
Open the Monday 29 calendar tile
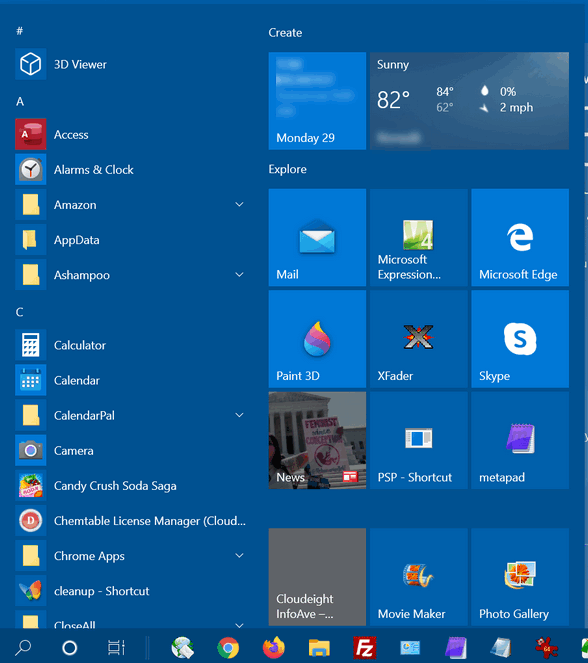[x=317, y=101]
